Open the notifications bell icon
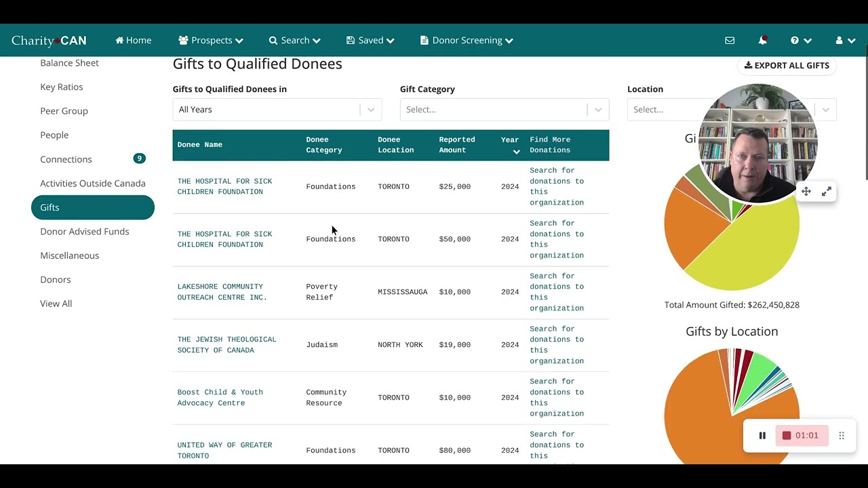The width and height of the screenshot is (868, 488). (x=762, y=41)
